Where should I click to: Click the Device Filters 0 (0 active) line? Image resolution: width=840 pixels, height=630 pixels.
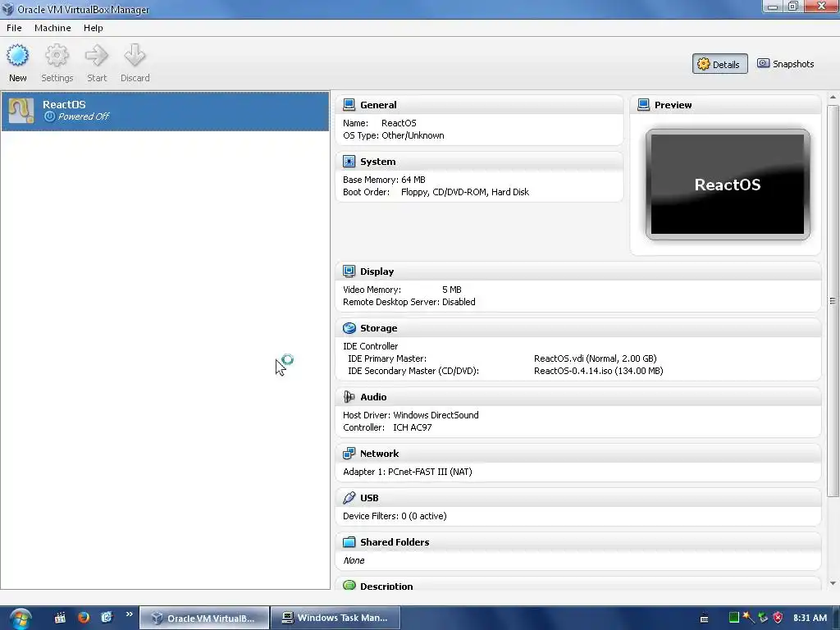[395, 516]
